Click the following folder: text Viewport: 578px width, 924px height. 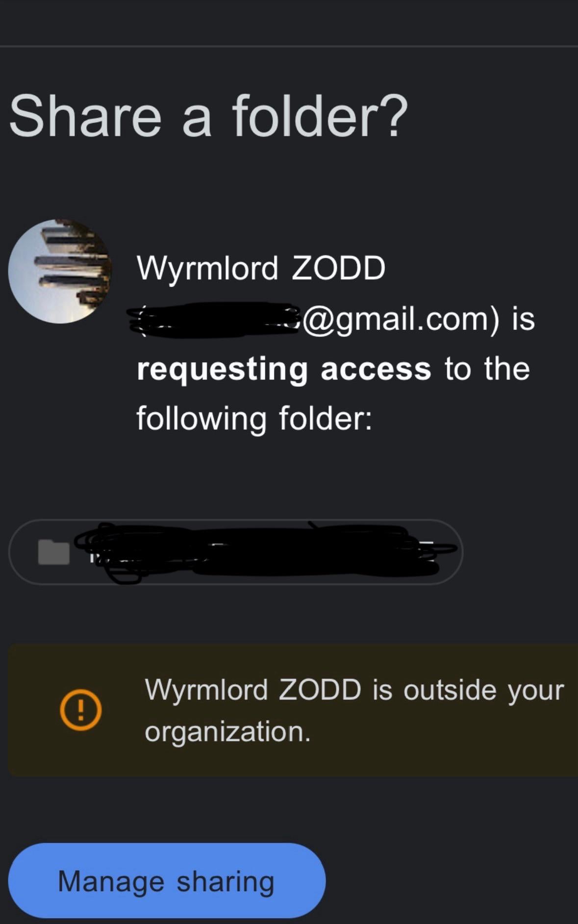(254, 419)
